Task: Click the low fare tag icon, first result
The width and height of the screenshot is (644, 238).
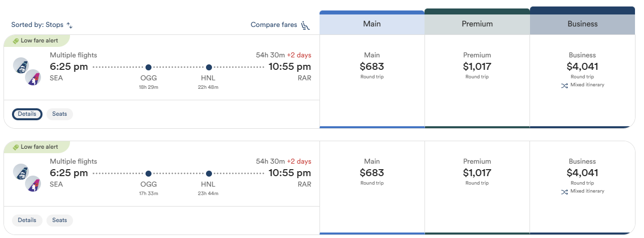Action: (x=15, y=41)
